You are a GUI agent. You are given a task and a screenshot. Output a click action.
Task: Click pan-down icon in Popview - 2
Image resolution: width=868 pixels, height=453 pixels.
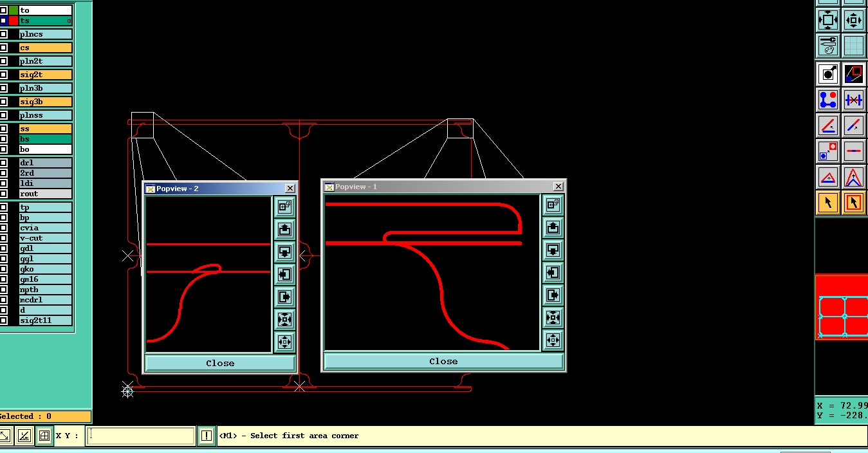pos(284,252)
